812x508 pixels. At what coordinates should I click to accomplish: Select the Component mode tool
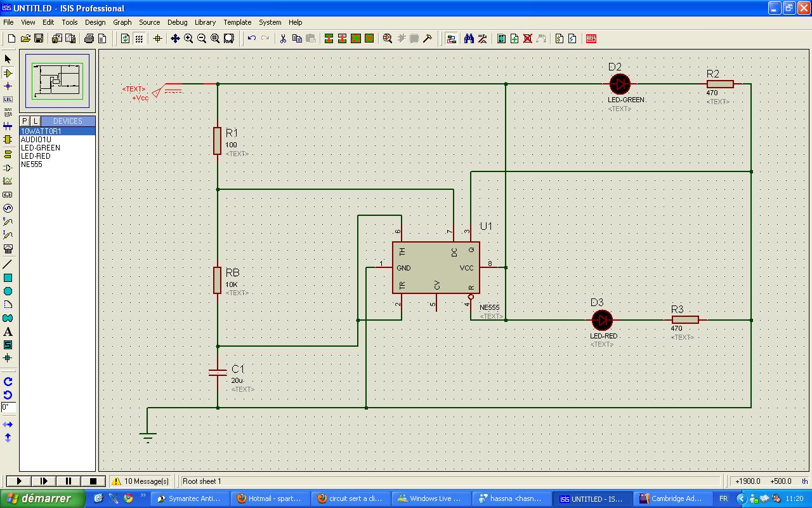click(8, 73)
